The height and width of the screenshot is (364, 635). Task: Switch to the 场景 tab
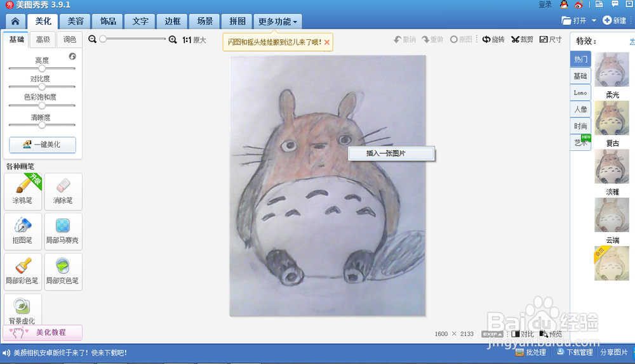(205, 22)
